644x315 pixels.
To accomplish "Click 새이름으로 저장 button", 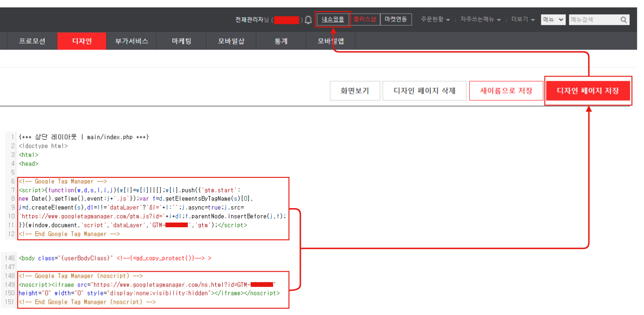I will click(506, 91).
